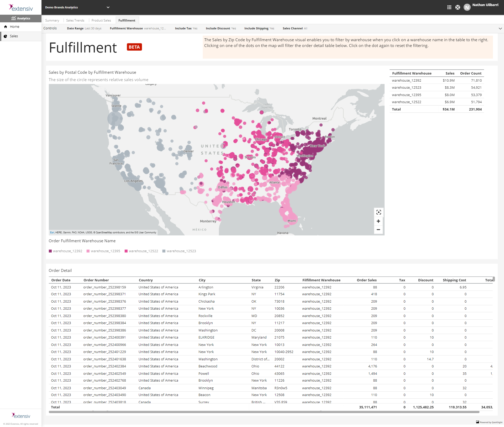Select warehouse_12523 in the warehouse table
This screenshot has width=504, height=427.
[x=407, y=87]
